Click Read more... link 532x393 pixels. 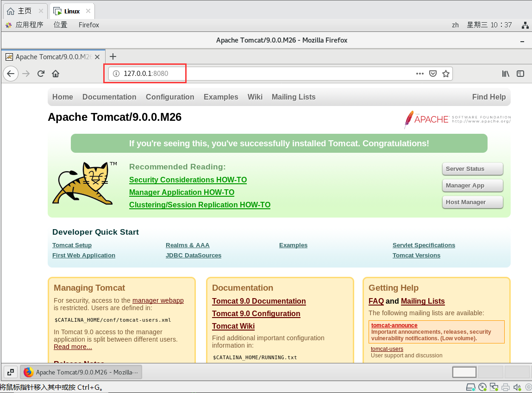pos(73,347)
